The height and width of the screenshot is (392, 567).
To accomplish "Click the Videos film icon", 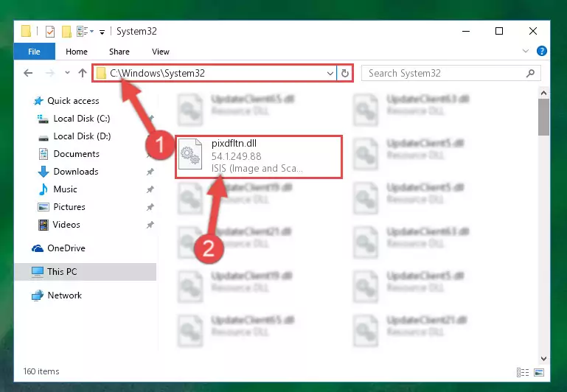I will [x=44, y=225].
